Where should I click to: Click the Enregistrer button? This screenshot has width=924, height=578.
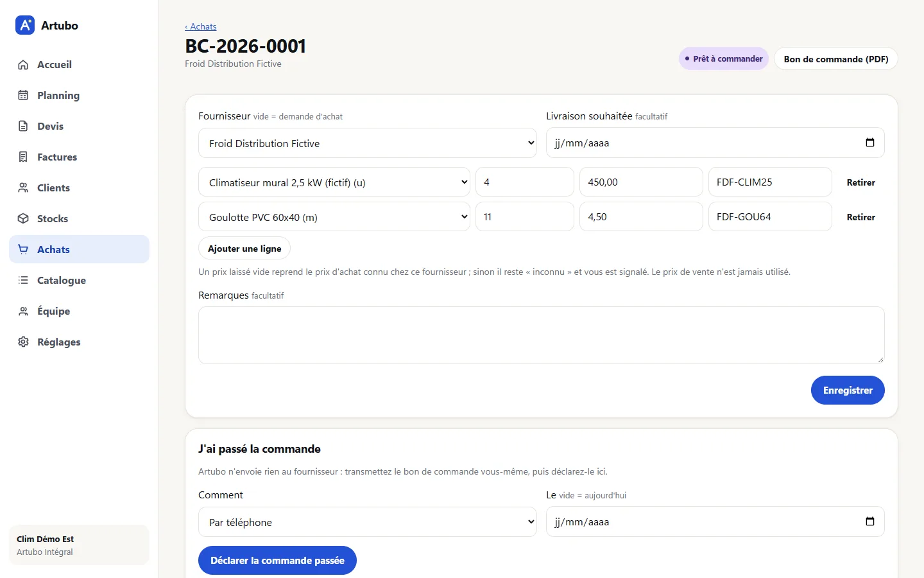click(848, 390)
